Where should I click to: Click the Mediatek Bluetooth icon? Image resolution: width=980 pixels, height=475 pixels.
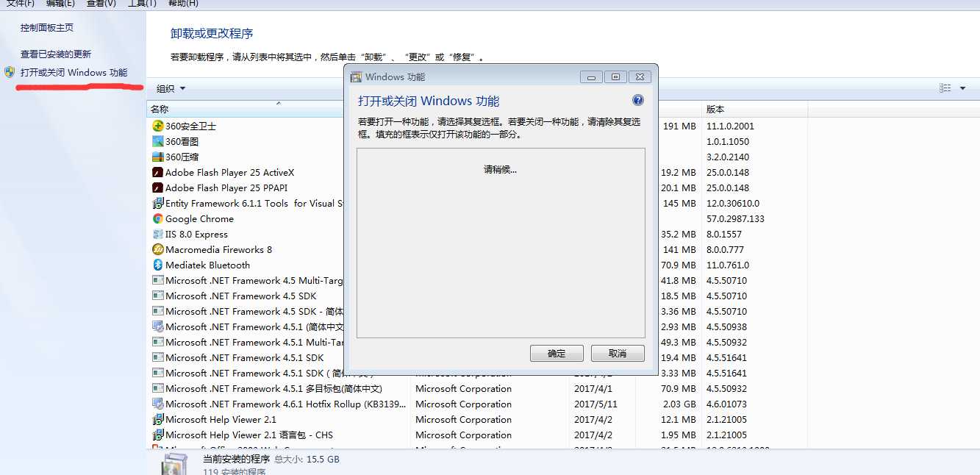[x=157, y=265]
